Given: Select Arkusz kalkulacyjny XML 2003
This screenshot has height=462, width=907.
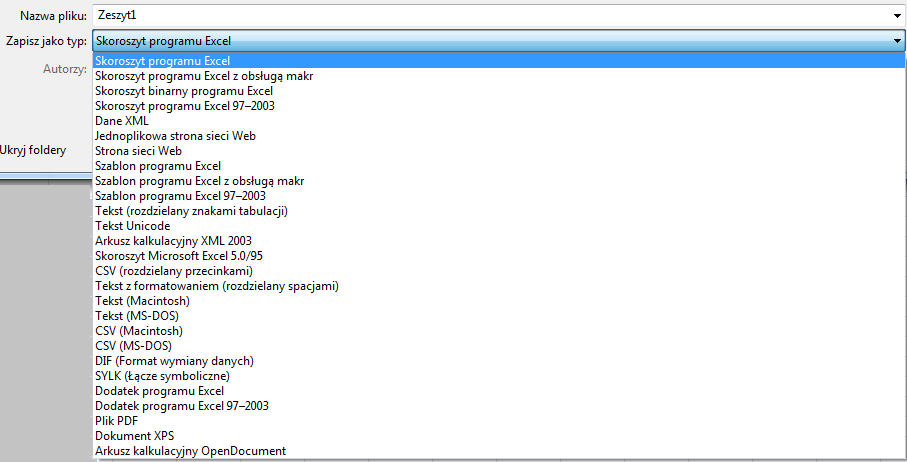Looking at the screenshot, I should [x=499, y=241].
